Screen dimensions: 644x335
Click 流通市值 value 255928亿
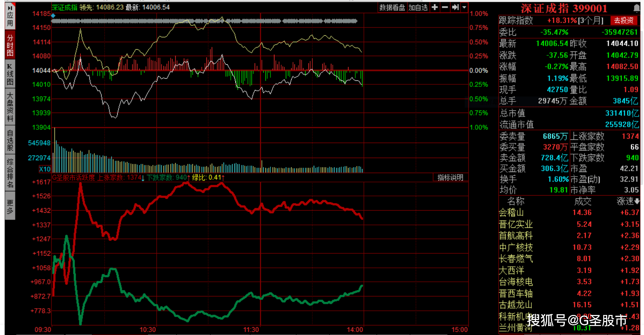622,124
